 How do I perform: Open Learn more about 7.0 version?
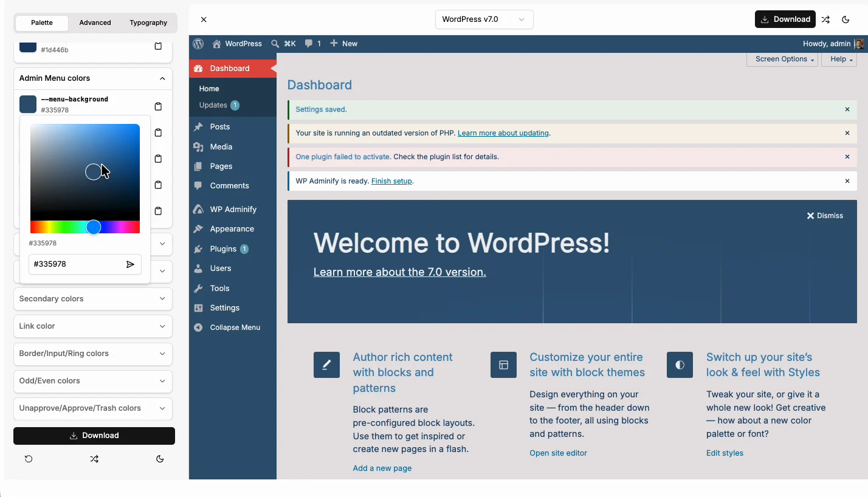[x=400, y=272]
